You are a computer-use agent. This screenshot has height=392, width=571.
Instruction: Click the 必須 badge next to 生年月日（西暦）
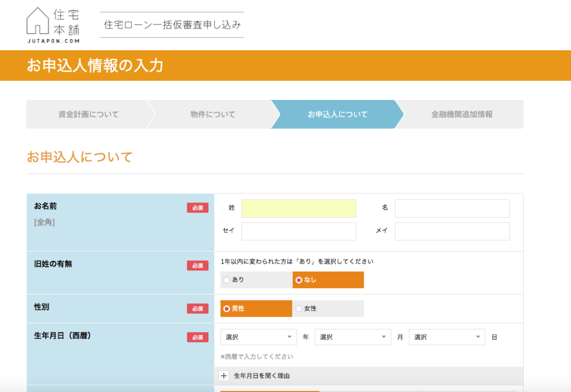coord(197,337)
